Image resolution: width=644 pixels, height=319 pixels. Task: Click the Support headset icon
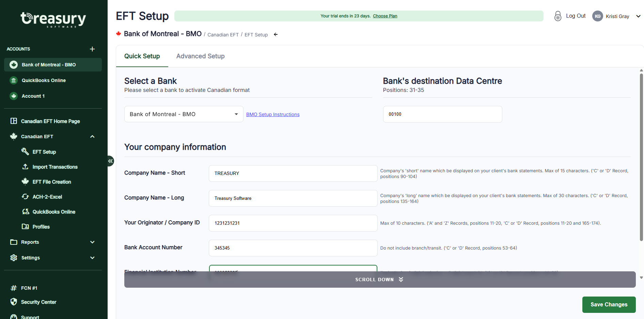pos(14,317)
